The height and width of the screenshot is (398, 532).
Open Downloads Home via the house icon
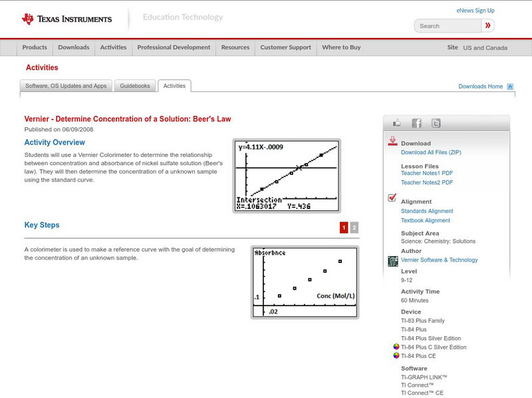tap(511, 87)
